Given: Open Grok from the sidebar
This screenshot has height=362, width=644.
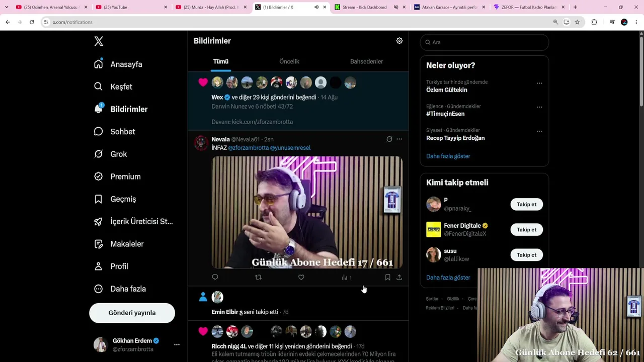Looking at the screenshot, I should pos(111,154).
